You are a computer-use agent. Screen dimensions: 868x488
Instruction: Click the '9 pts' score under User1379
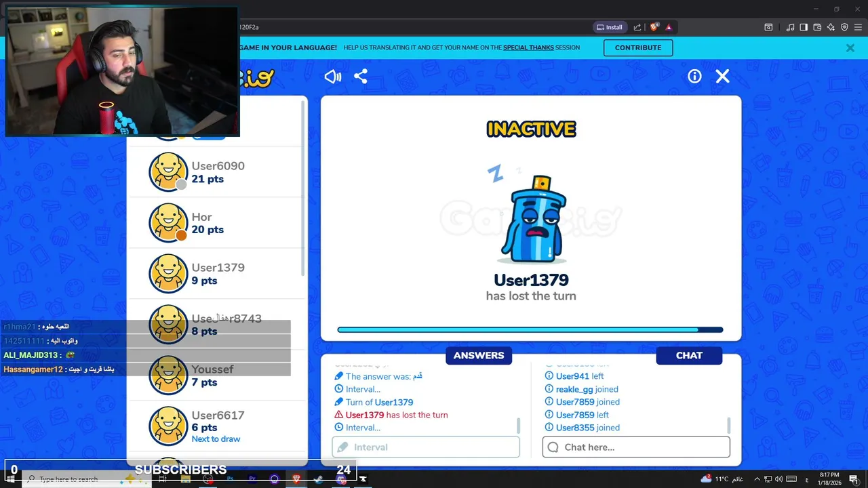pos(204,281)
